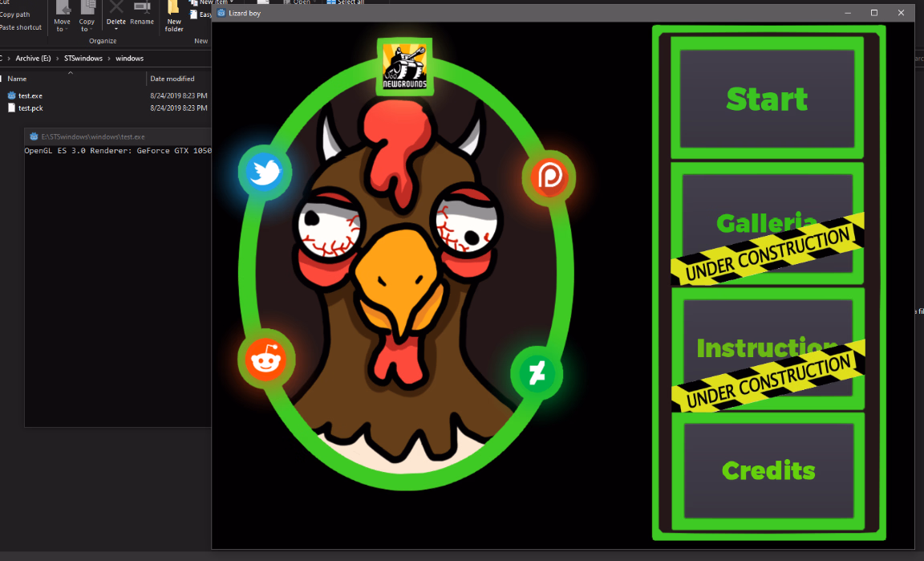Open the Patreon icon link
This screenshot has width=924, height=561.
549,177
